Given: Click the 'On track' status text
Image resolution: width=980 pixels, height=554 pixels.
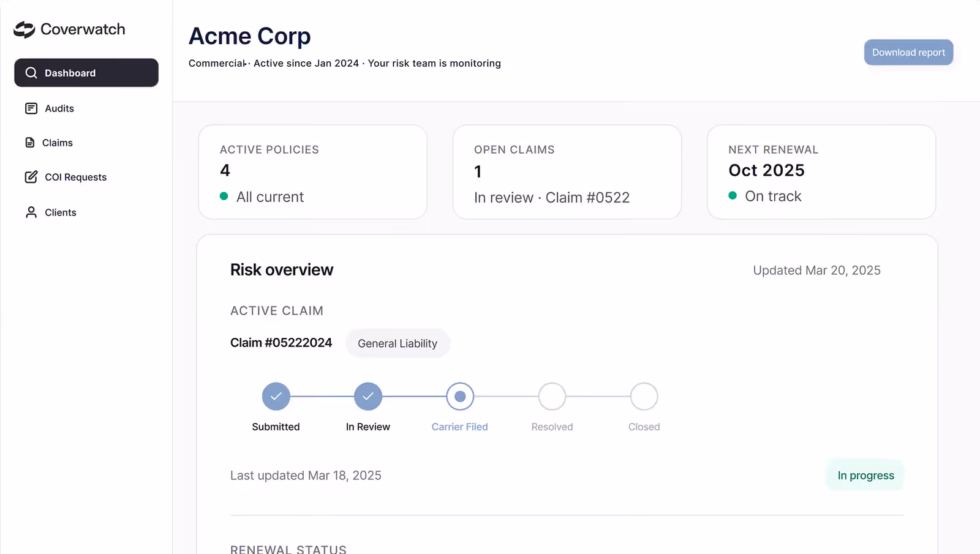Looking at the screenshot, I should click(x=773, y=197).
